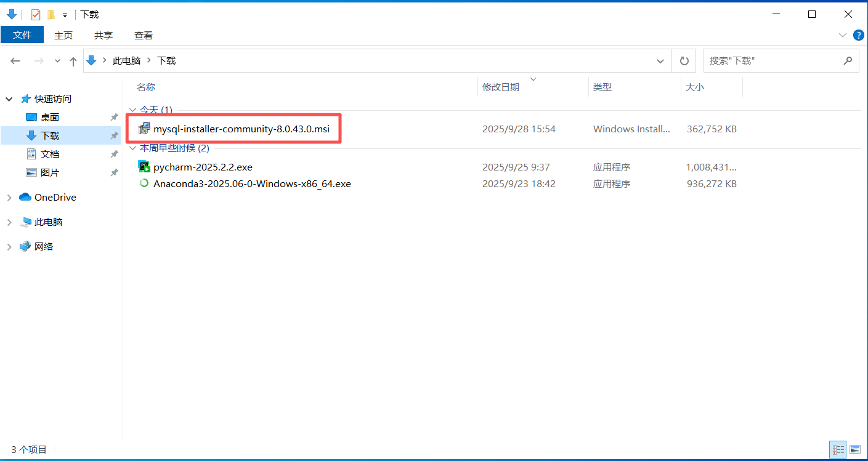Image resolution: width=868 pixels, height=461 pixels.
Task: Expand the OneDrive tree node
Action: (x=9, y=198)
